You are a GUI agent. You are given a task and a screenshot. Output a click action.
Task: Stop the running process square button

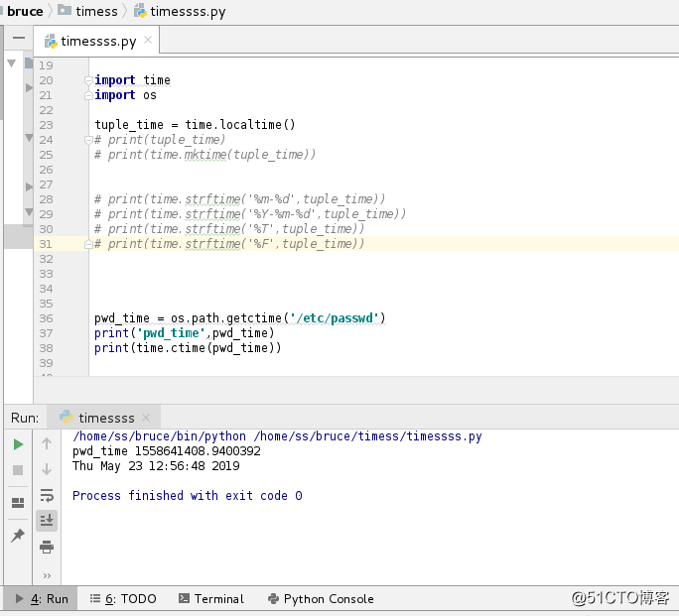coord(18,470)
